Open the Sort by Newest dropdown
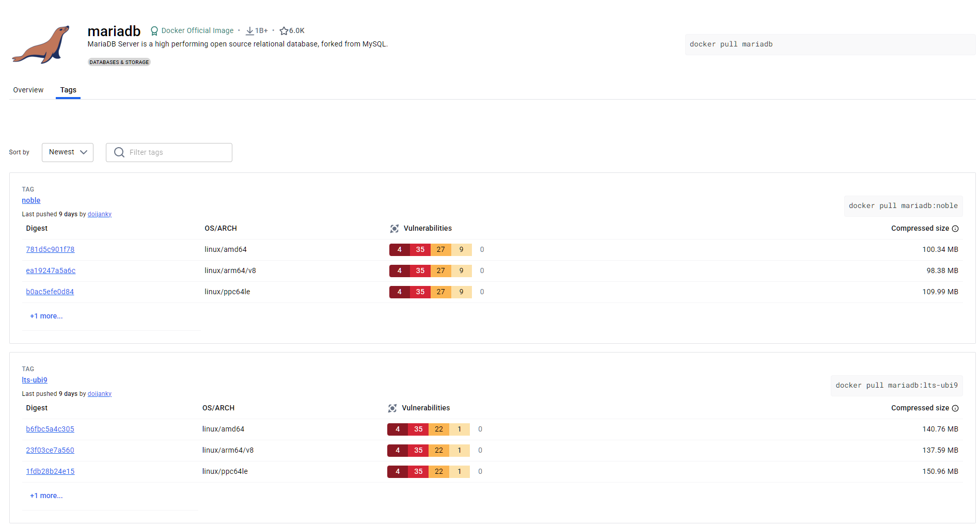The image size is (980, 527). pyautogui.click(x=68, y=152)
